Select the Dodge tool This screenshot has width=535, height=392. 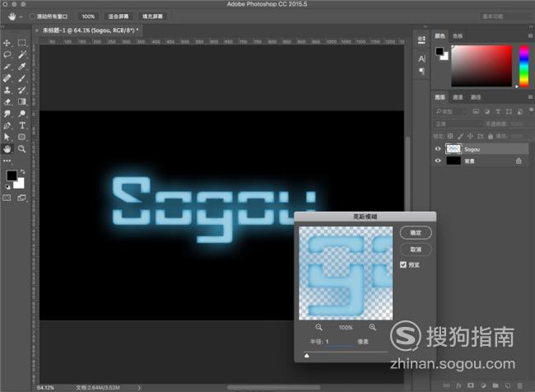[22, 114]
